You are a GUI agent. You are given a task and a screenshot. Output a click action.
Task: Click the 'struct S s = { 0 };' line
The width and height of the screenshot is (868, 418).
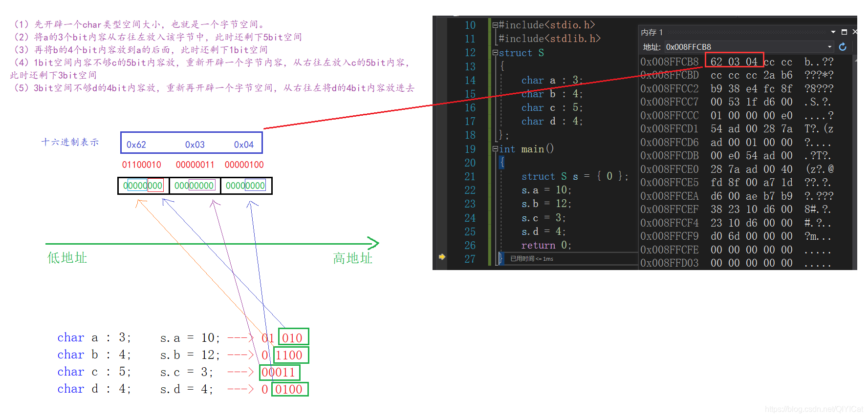tap(575, 176)
